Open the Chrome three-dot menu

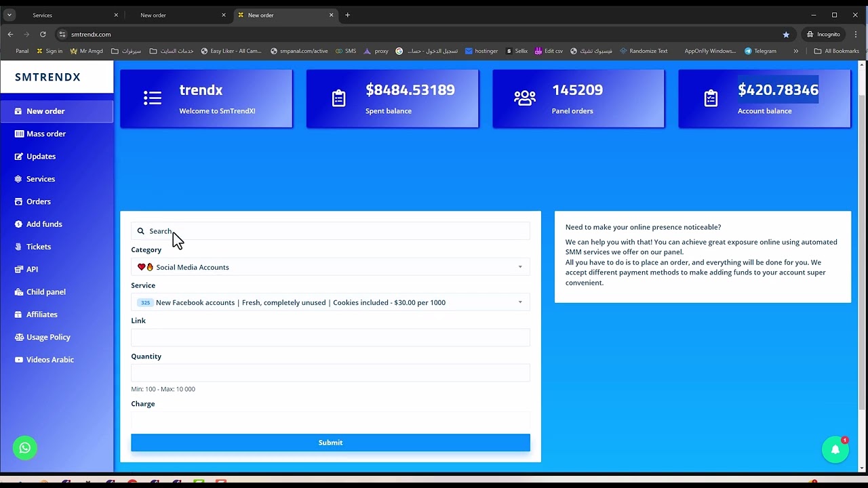pyautogui.click(x=856, y=34)
